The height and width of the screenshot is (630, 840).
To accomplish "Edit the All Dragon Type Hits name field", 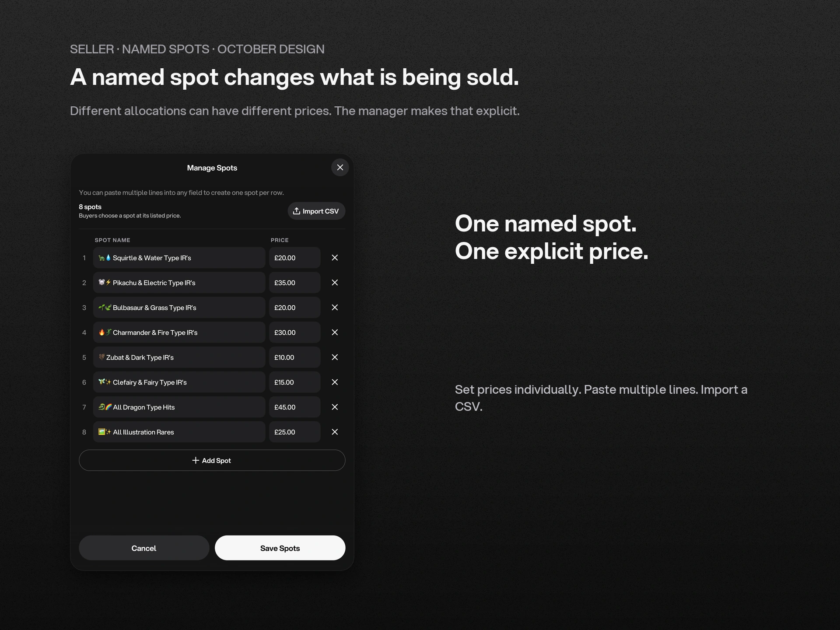I will point(179,407).
